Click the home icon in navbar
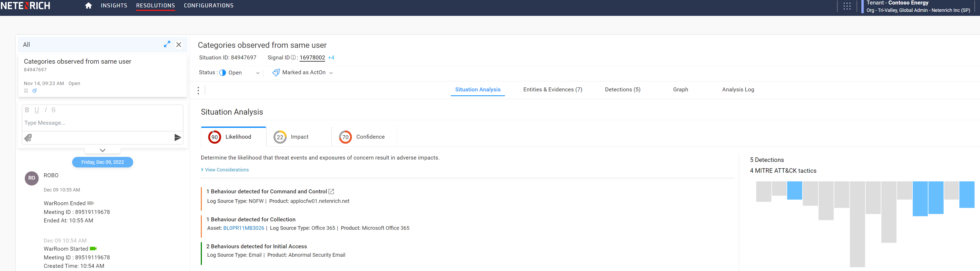The image size is (980, 271). (88, 6)
